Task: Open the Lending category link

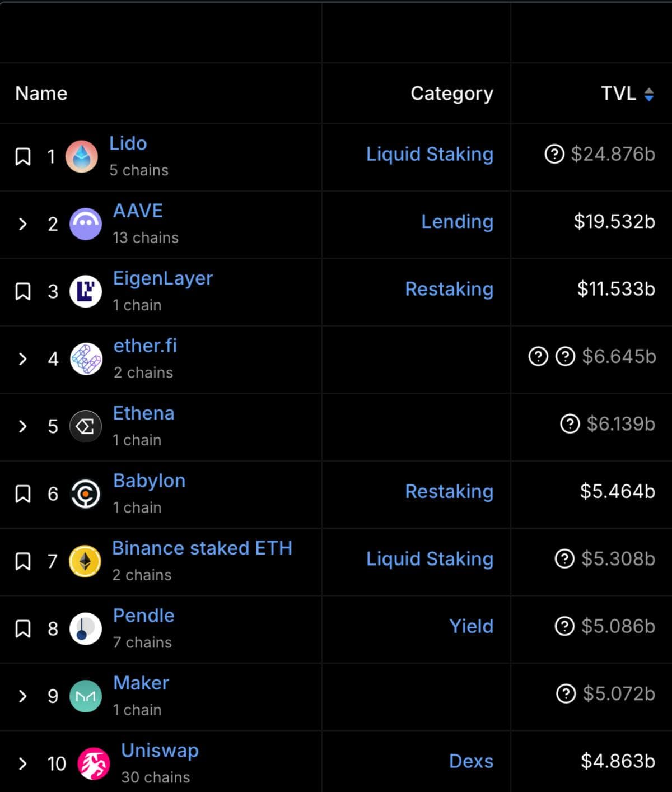Action: tap(457, 222)
